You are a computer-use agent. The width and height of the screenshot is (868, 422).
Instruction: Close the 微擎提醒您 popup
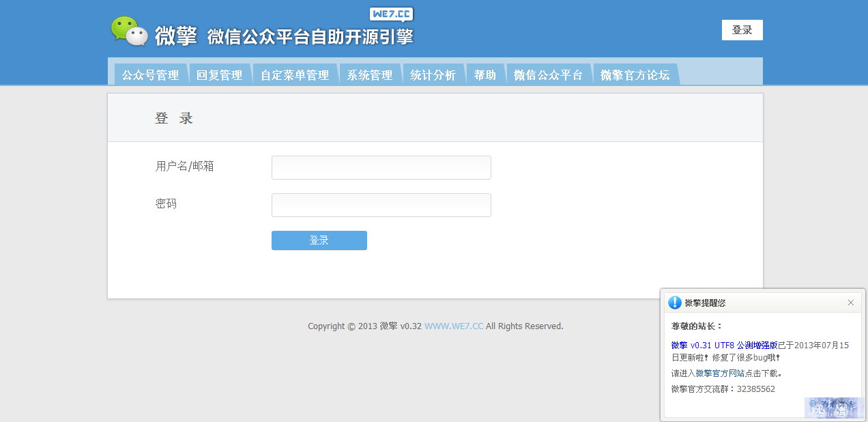[x=851, y=303]
